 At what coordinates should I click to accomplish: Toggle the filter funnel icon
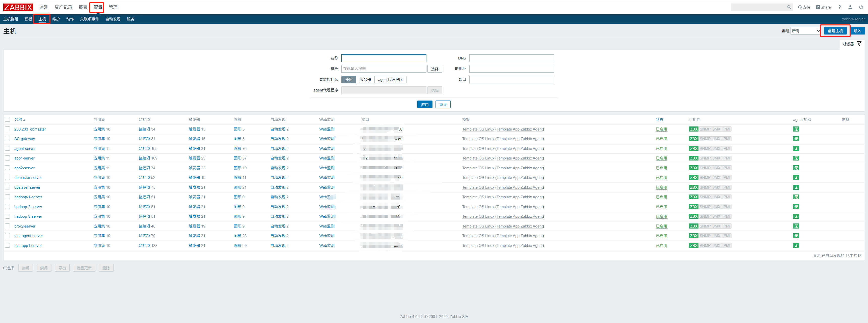[859, 44]
